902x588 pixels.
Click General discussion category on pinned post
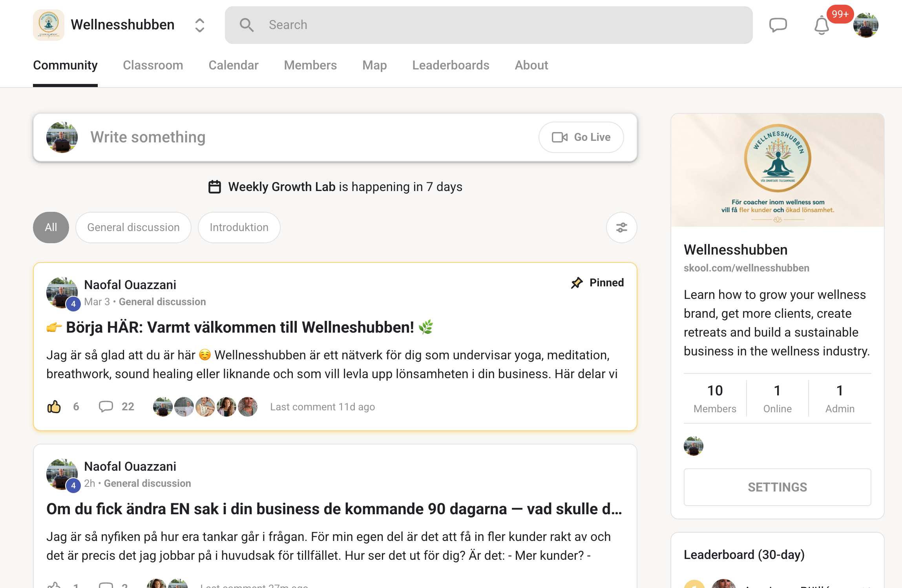163,302
